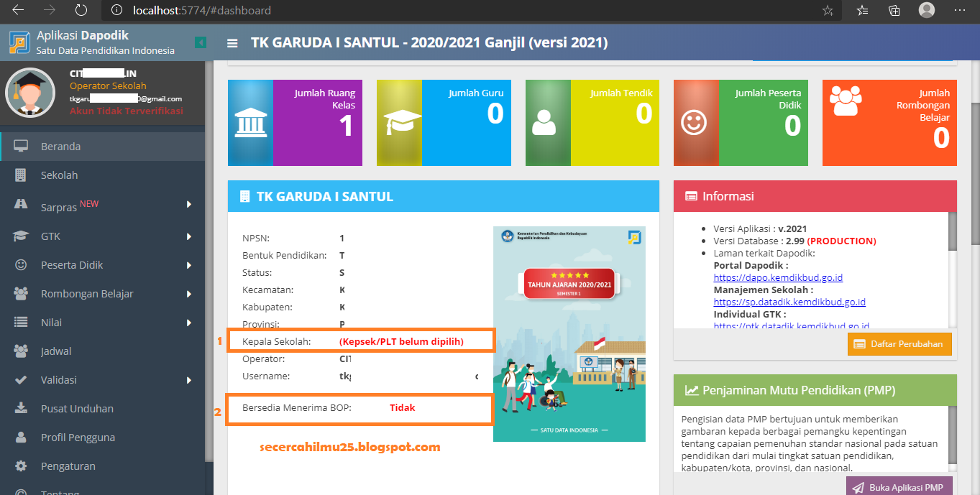This screenshot has height=495, width=980.
Task: Expand the GTK submenu chevron
Action: [189, 236]
